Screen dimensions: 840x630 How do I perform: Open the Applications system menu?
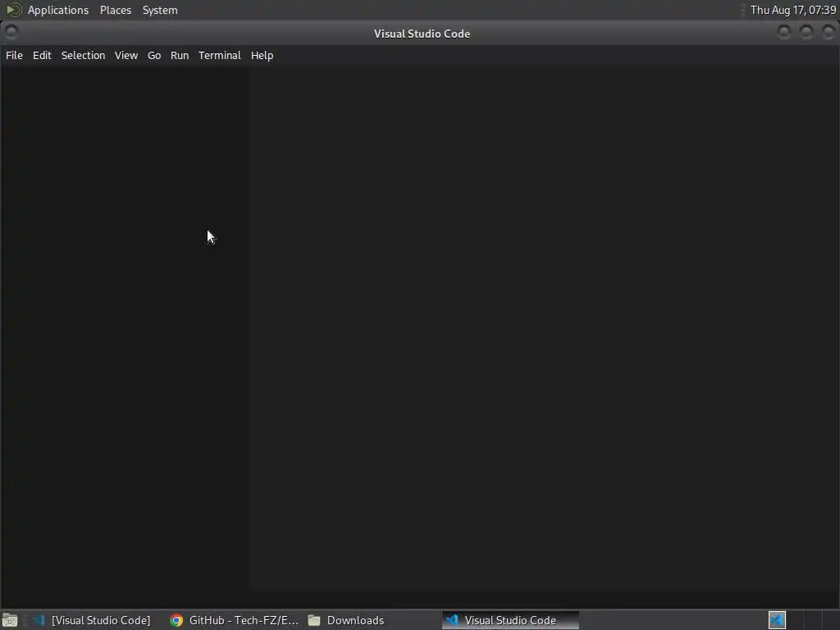click(x=58, y=10)
